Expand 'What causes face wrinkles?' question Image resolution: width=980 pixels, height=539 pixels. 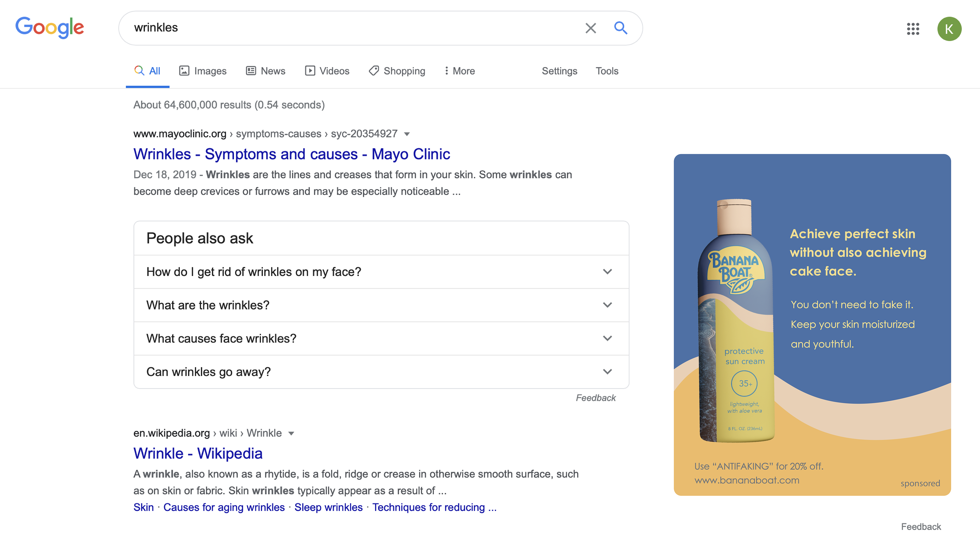[x=381, y=338]
